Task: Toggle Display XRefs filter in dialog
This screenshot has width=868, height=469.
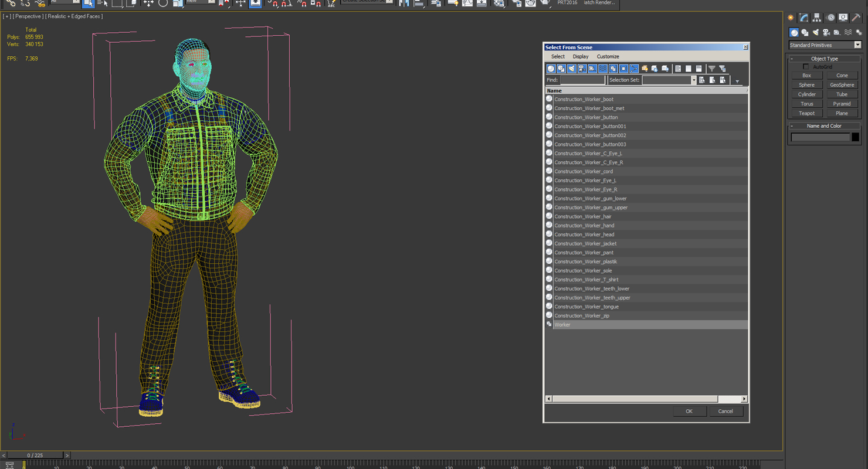Action: tap(623, 69)
